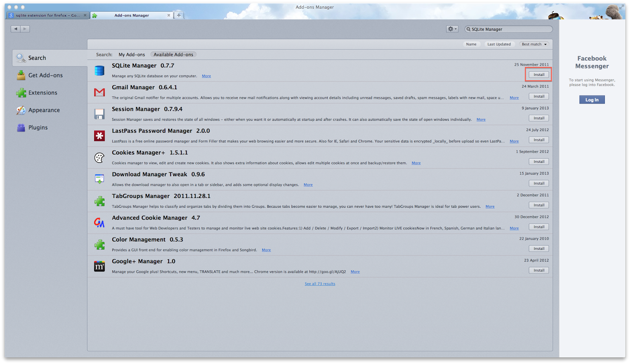
Task: Install Google+ Manager add-on
Action: [x=539, y=270]
